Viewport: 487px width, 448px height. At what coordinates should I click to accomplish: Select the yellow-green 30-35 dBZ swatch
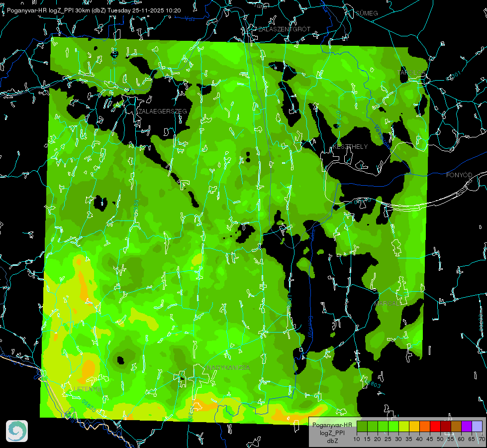pyautogui.click(x=404, y=426)
